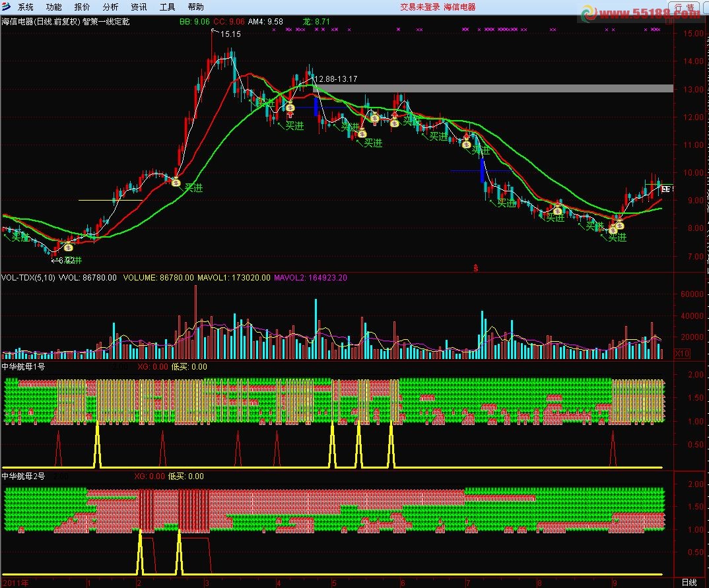Click the XG: 0.00 value in 中华航母2号 panel
The image size is (709, 588).
coord(150,476)
